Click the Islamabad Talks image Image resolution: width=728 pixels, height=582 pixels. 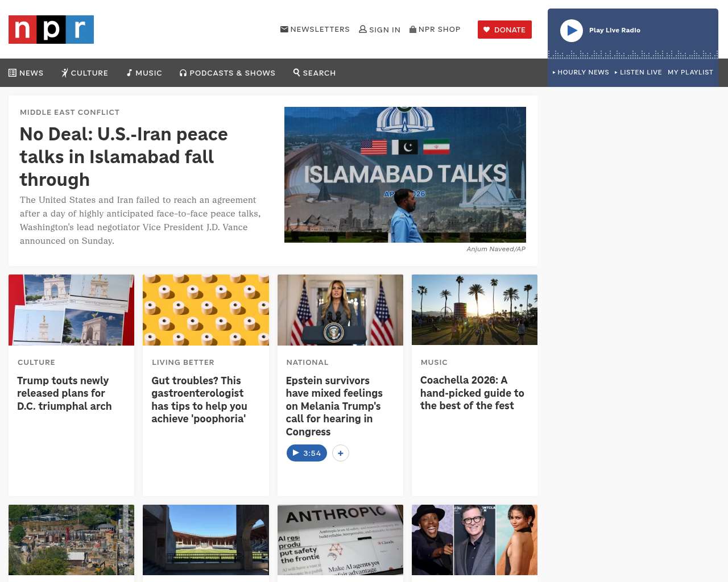coord(405,174)
